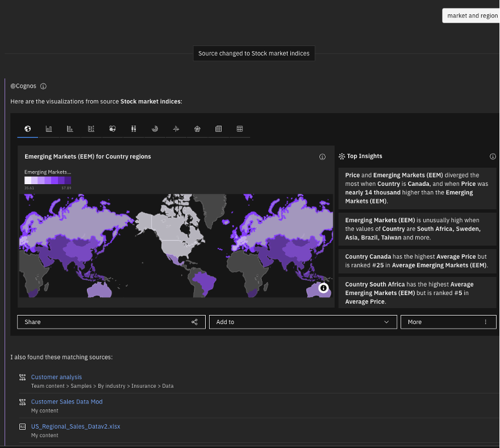
Task: Switch to the horizontal bar chart tab
Action: coord(70,129)
